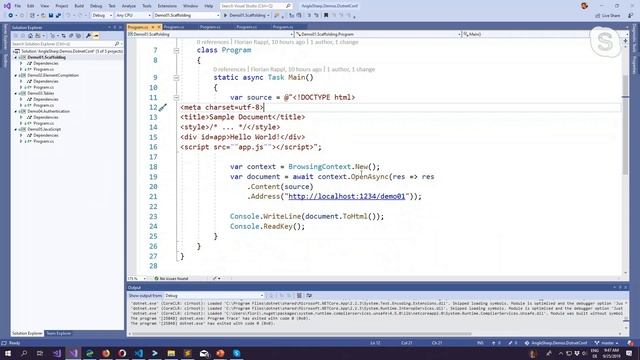The image size is (640, 360).
Task: Select Program.cs under Demo01.Scaffolding
Action: (43, 69)
